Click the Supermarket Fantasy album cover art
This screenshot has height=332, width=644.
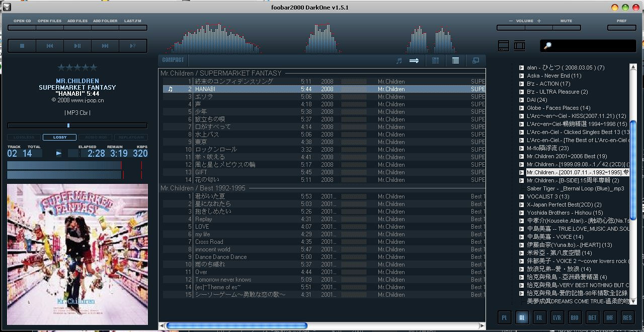[77, 254]
